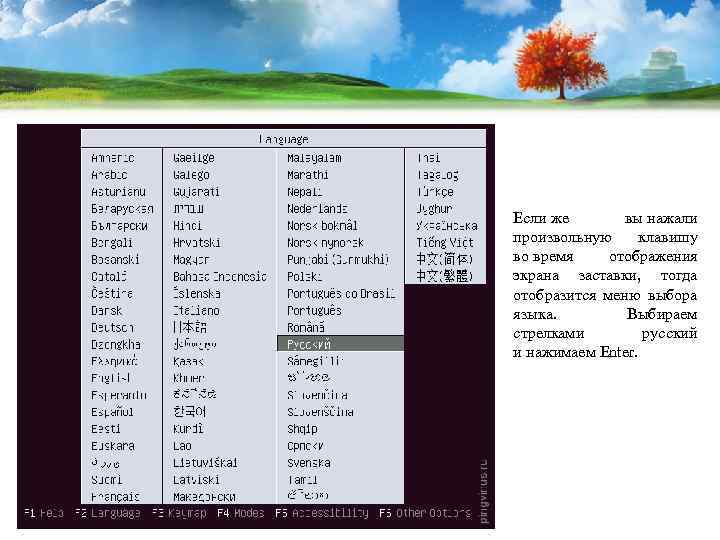Select Deutsch in the first column

(x=112, y=327)
